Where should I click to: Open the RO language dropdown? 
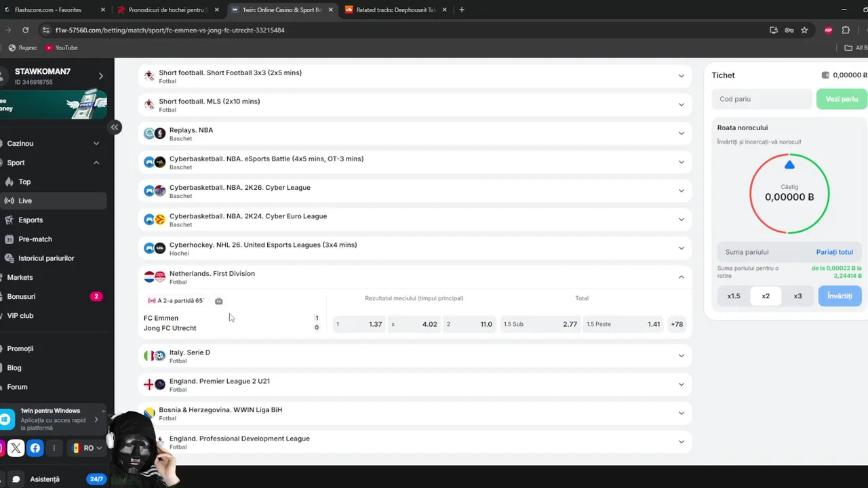[88, 448]
